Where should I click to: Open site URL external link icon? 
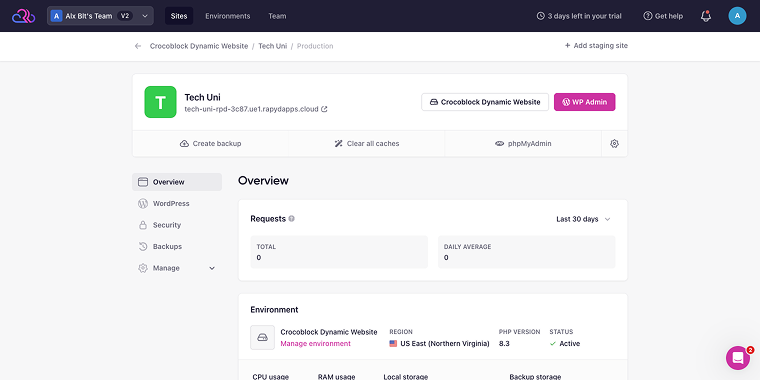pyautogui.click(x=324, y=109)
